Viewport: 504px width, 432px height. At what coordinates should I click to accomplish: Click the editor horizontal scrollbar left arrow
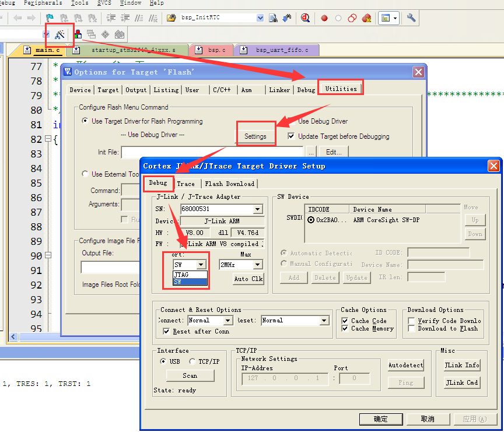point(13,336)
